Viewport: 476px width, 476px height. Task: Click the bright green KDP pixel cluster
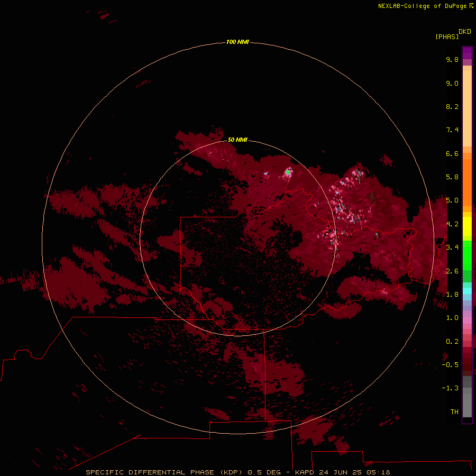coord(288,172)
